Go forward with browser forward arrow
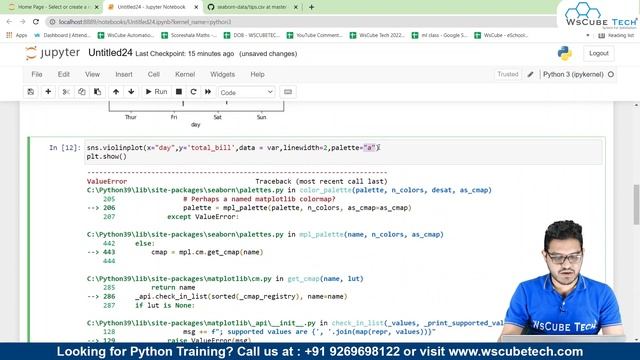 click(22, 22)
